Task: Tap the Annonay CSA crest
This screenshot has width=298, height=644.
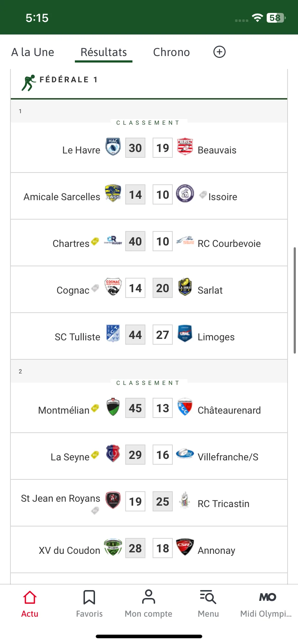Action: coord(185,547)
